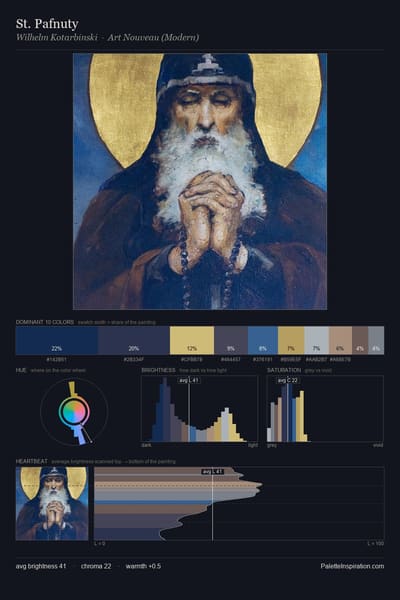Click "warmth +0.5" footer stat

point(144,566)
